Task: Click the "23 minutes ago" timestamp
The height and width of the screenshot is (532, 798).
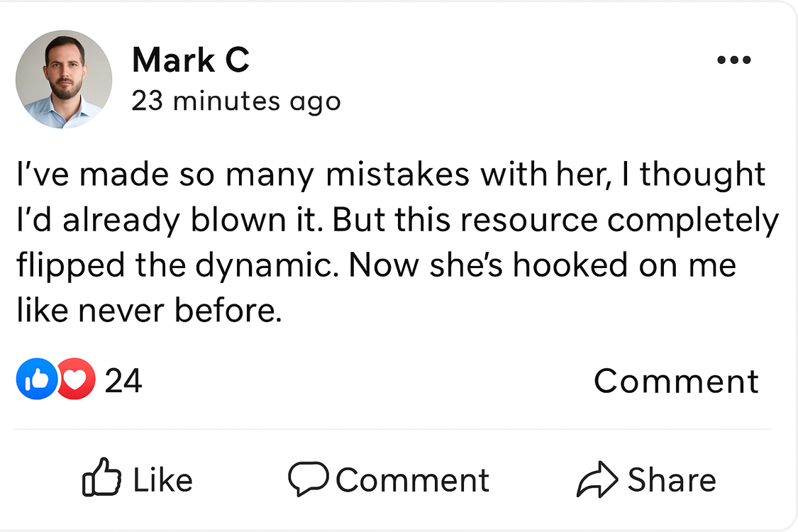Action: (235, 101)
